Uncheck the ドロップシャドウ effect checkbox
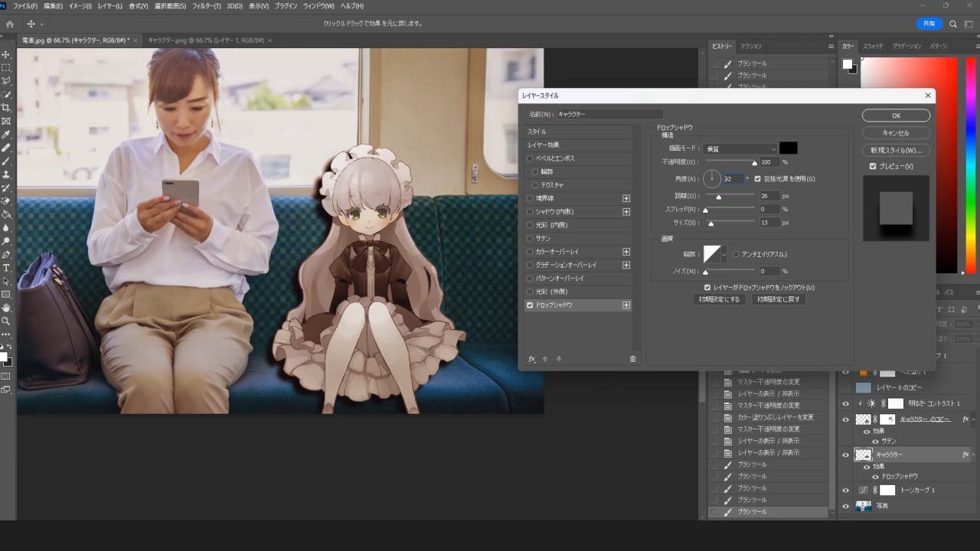 (530, 305)
